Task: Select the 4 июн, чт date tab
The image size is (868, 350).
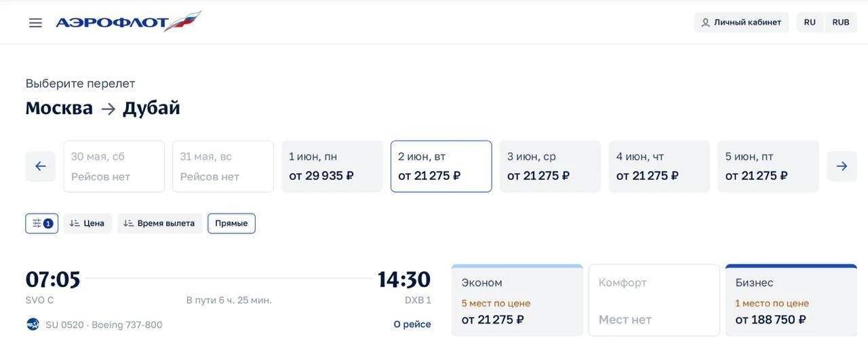Action: tap(659, 166)
